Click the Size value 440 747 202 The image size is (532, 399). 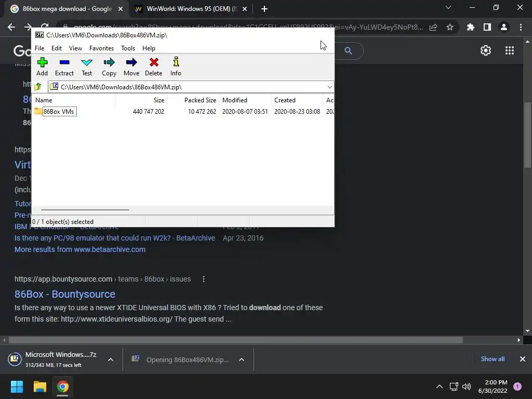pyautogui.click(x=148, y=112)
